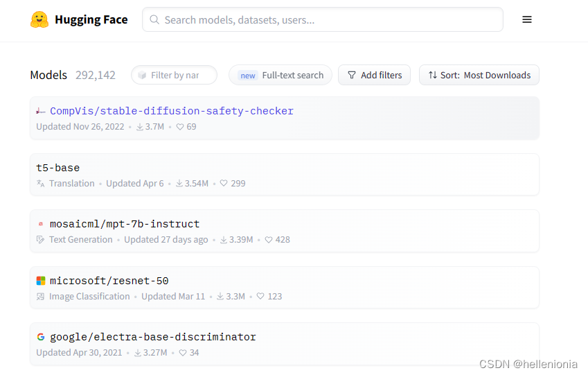Click the heart icon next to 123

pos(260,296)
